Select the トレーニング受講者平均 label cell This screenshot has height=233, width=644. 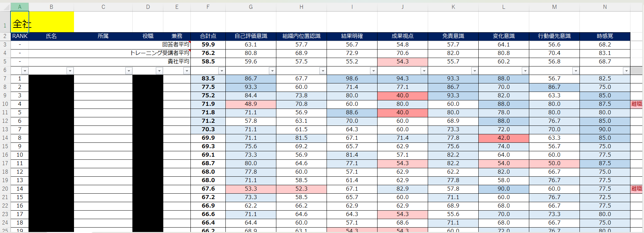pos(160,53)
